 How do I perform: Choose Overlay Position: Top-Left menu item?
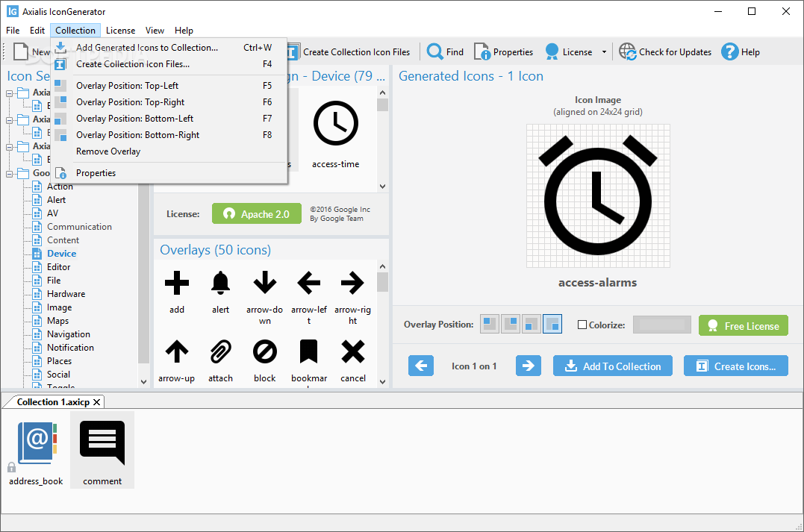coord(169,86)
